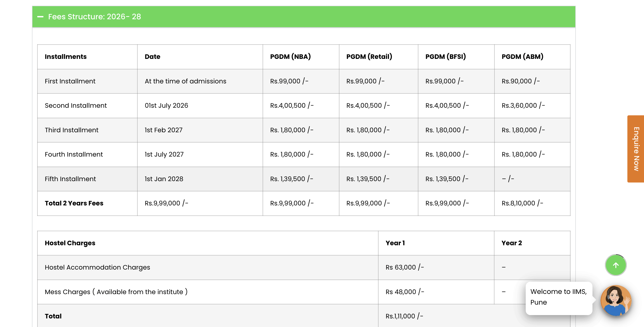Image resolution: width=644 pixels, height=327 pixels.
Task: Click the Hostel Accommodation Charges row
Action: (x=98, y=267)
